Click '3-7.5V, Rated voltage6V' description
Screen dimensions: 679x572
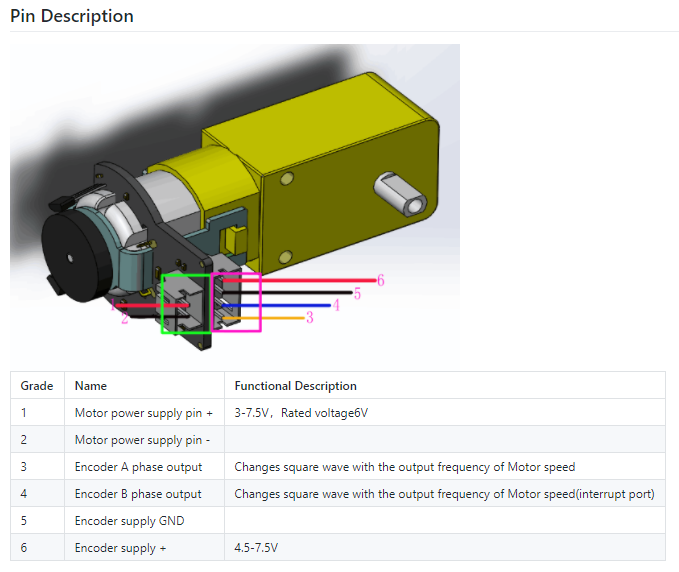tap(301, 413)
